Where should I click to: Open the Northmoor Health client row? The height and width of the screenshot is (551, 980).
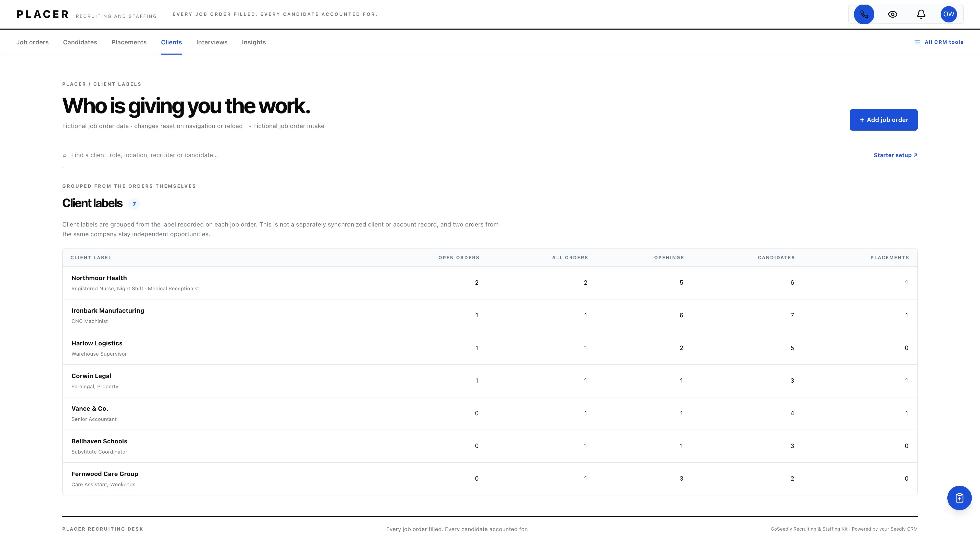tap(490, 283)
